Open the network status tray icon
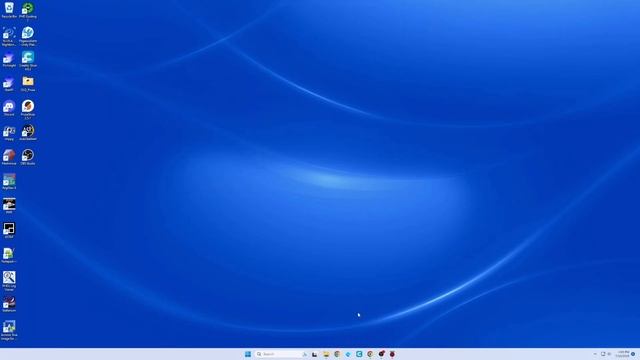This screenshot has height=360, width=640. (603, 354)
